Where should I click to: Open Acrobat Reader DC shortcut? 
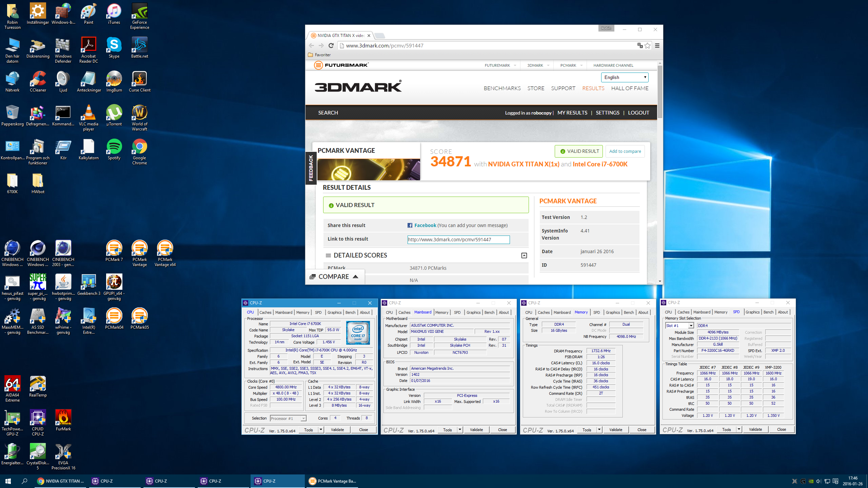tap(88, 50)
